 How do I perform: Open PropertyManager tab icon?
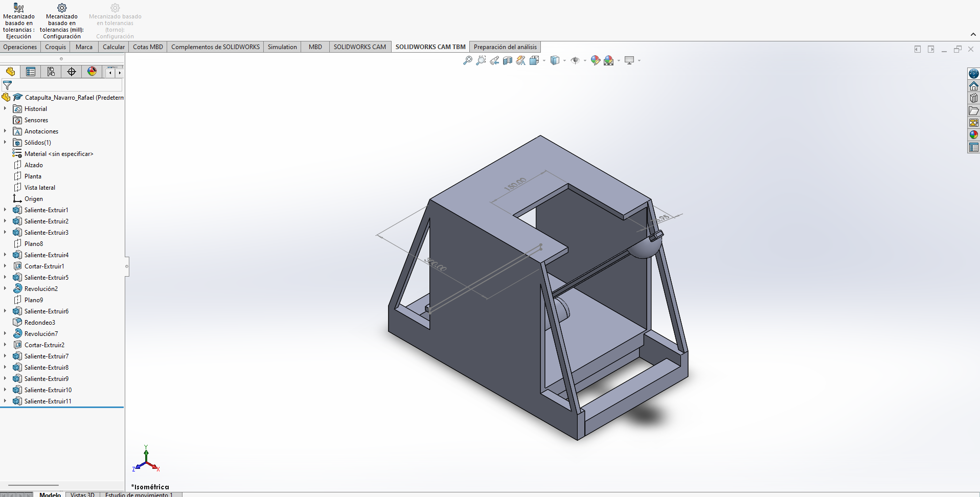pos(31,72)
